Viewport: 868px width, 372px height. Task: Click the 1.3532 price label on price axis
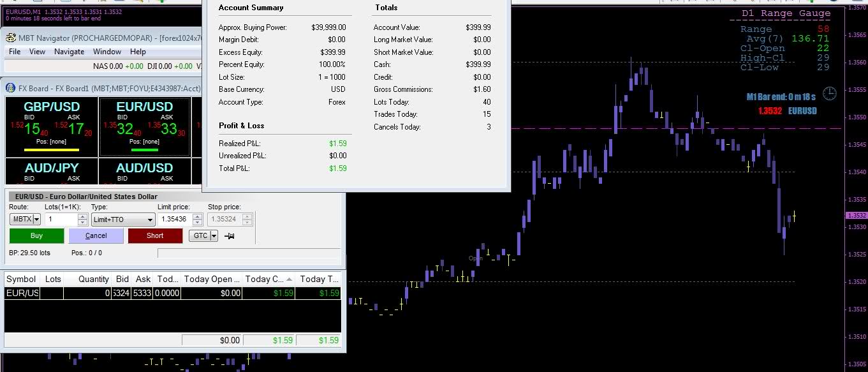point(857,216)
